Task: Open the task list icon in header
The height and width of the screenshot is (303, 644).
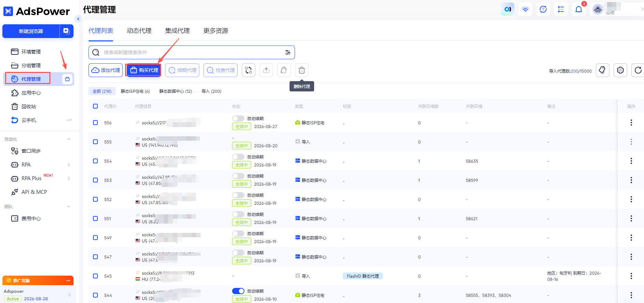Action: point(561,9)
